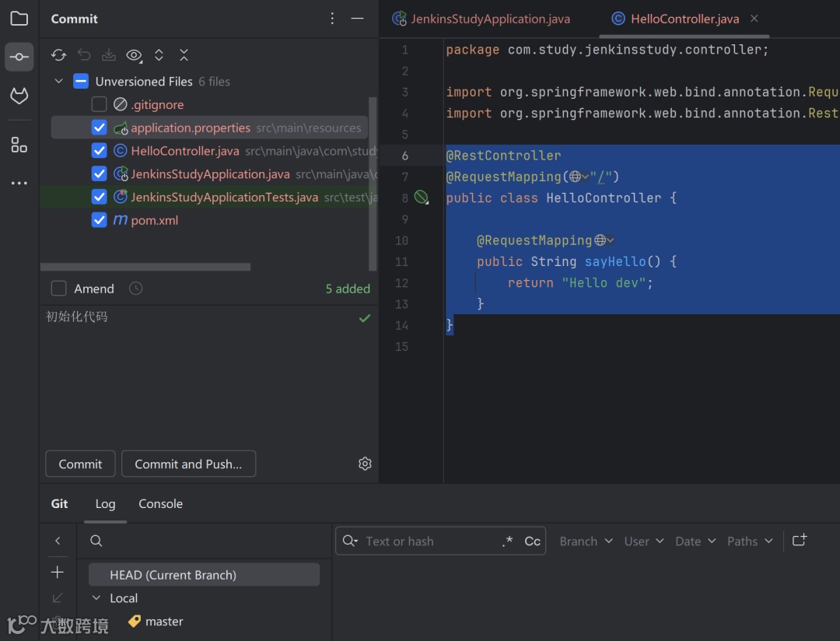Collapse the Local branches node
This screenshot has width=840, height=641.
(96, 597)
